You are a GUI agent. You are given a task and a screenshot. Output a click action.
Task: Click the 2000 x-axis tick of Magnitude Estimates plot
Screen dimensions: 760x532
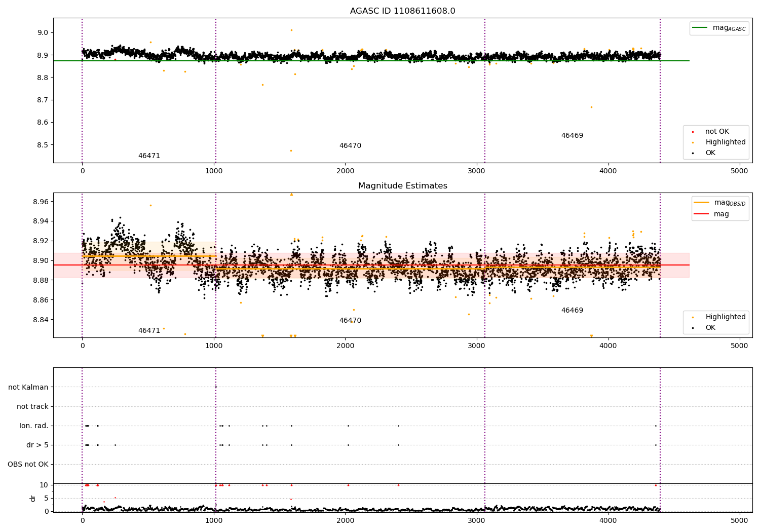(345, 346)
